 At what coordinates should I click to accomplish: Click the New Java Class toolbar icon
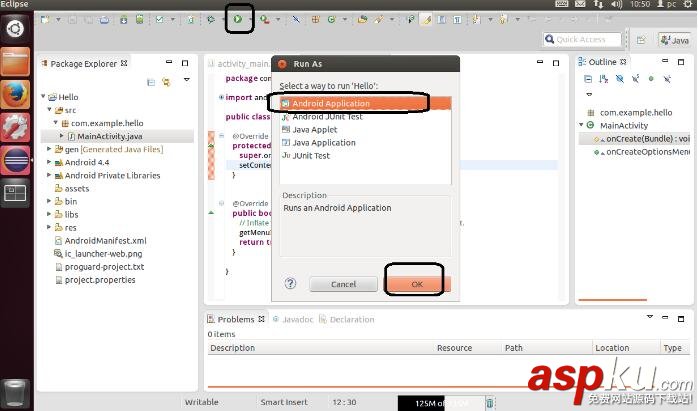(331, 20)
